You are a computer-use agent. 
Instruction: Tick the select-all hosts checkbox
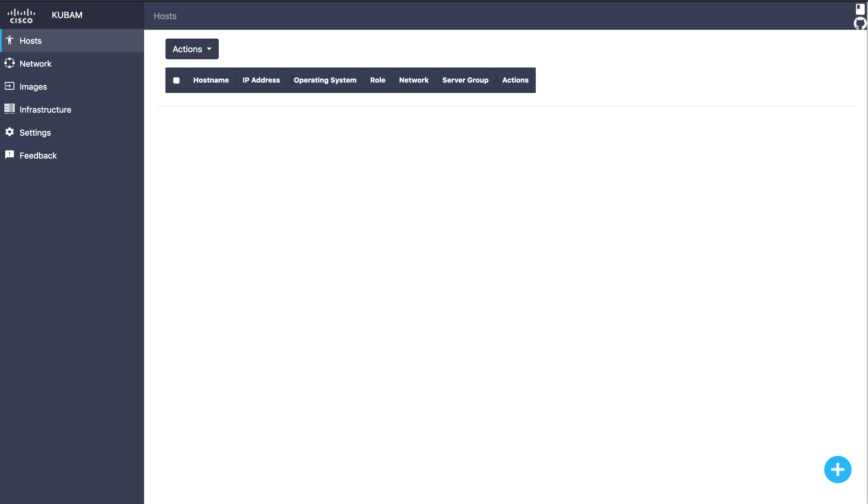(x=176, y=80)
